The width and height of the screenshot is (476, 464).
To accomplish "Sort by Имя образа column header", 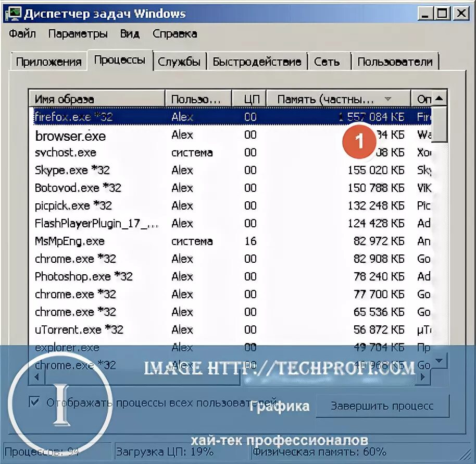I will pos(97,99).
